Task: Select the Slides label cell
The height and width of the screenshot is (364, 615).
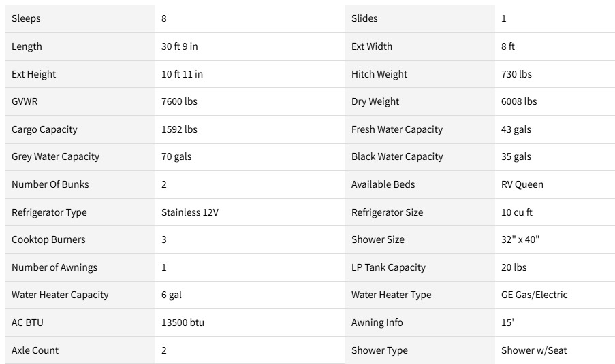Action: click(420, 18)
